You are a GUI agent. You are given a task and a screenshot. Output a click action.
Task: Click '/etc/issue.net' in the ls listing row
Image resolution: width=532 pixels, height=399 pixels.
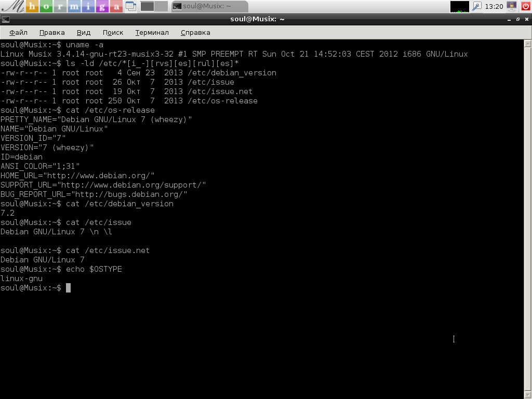coord(220,91)
